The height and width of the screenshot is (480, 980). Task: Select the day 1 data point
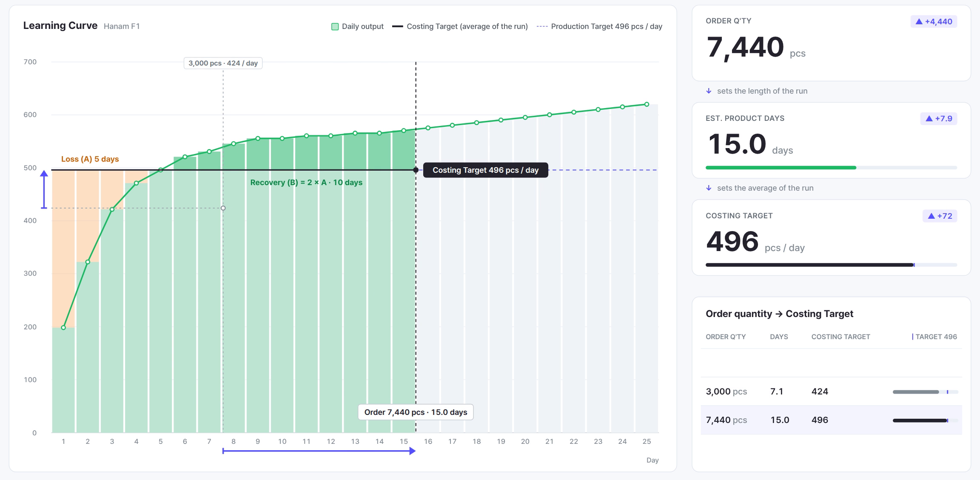63,327
